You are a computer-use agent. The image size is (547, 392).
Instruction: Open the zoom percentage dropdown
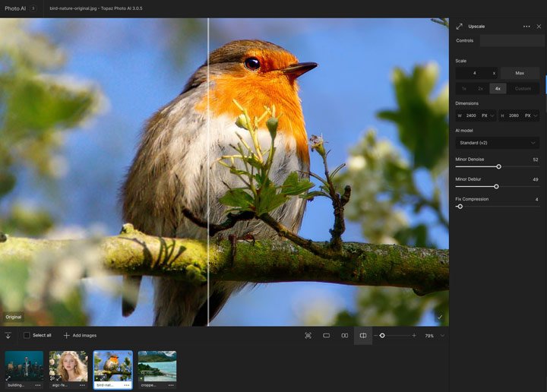(442, 335)
